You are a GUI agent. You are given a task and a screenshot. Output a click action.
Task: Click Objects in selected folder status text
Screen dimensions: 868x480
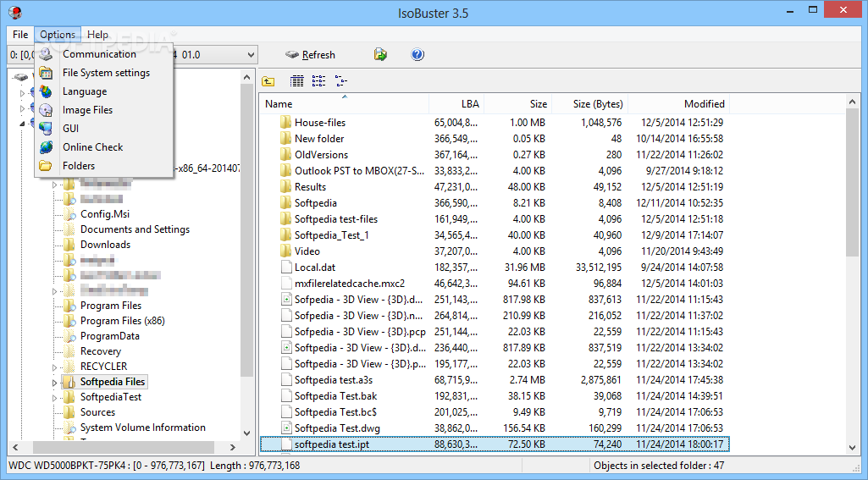click(659, 466)
